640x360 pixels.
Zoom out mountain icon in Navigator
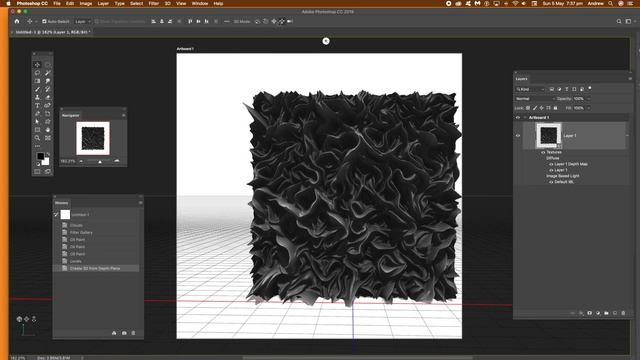(81, 161)
